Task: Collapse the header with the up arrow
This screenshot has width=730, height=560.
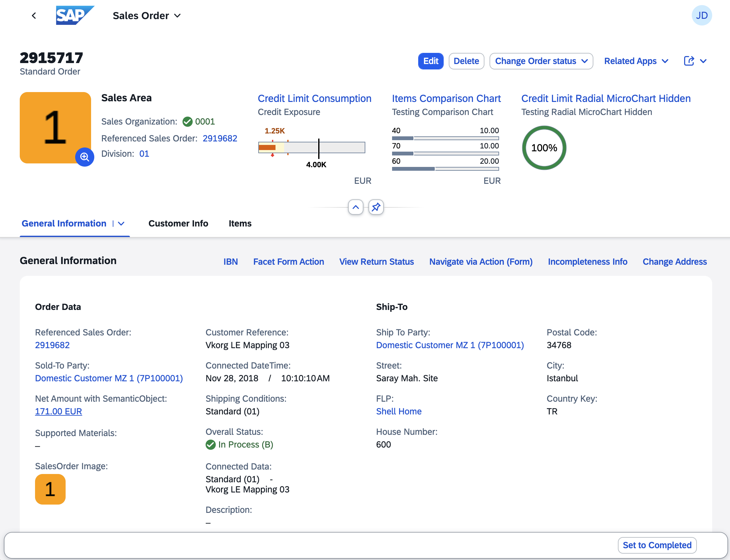Action: (356, 207)
